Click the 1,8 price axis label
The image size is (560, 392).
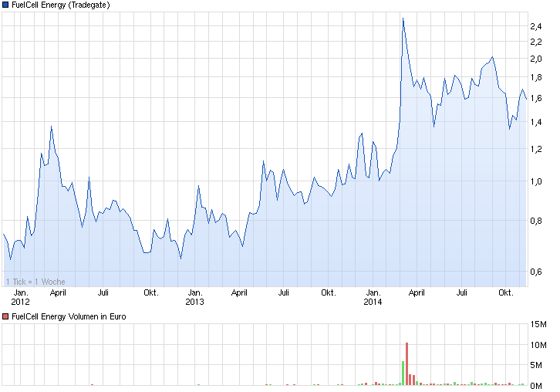coord(536,77)
